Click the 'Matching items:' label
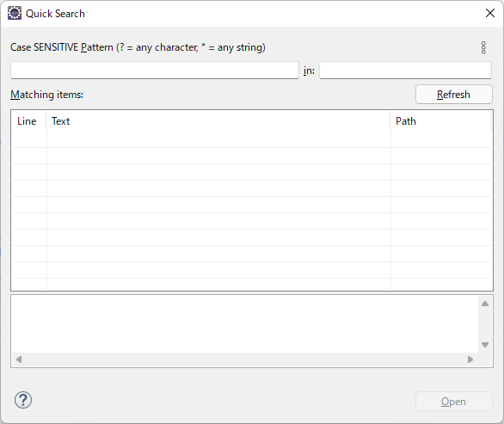This screenshot has height=424, width=504. point(47,95)
